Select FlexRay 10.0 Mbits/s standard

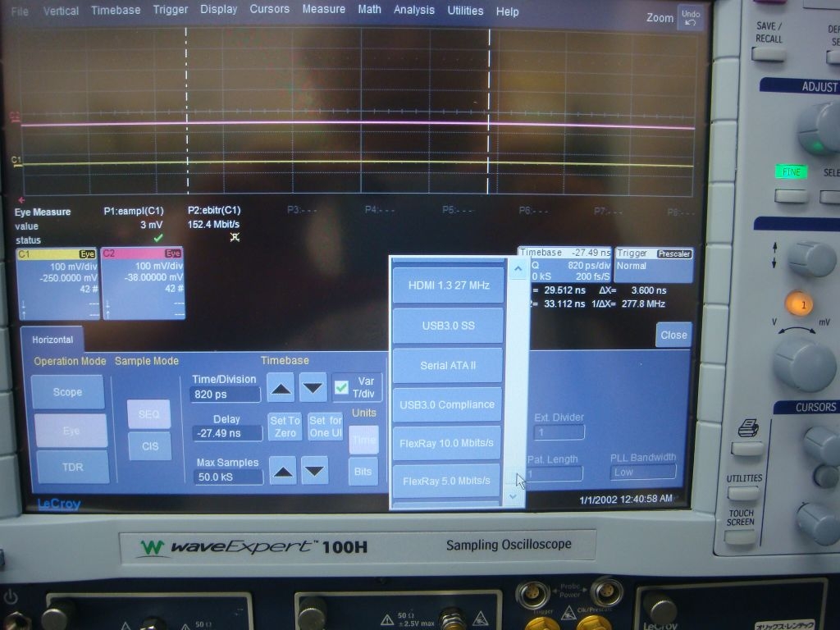[447, 444]
